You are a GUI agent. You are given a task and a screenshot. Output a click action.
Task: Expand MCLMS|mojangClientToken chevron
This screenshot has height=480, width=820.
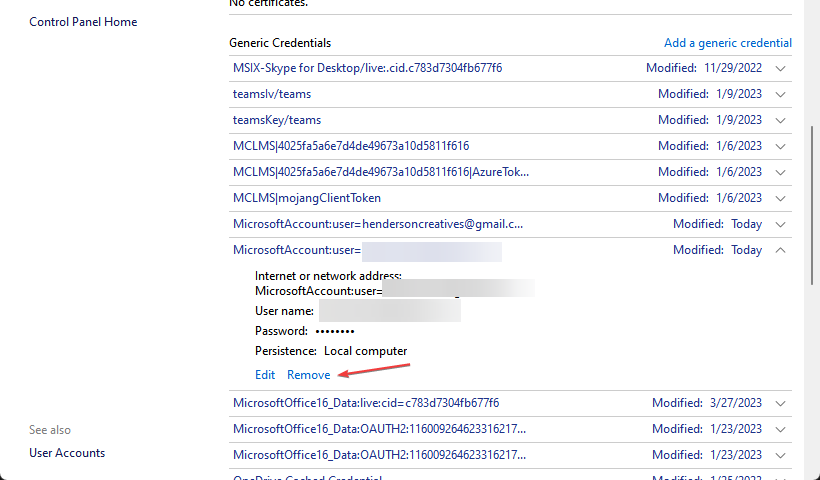click(x=780, y=199)
